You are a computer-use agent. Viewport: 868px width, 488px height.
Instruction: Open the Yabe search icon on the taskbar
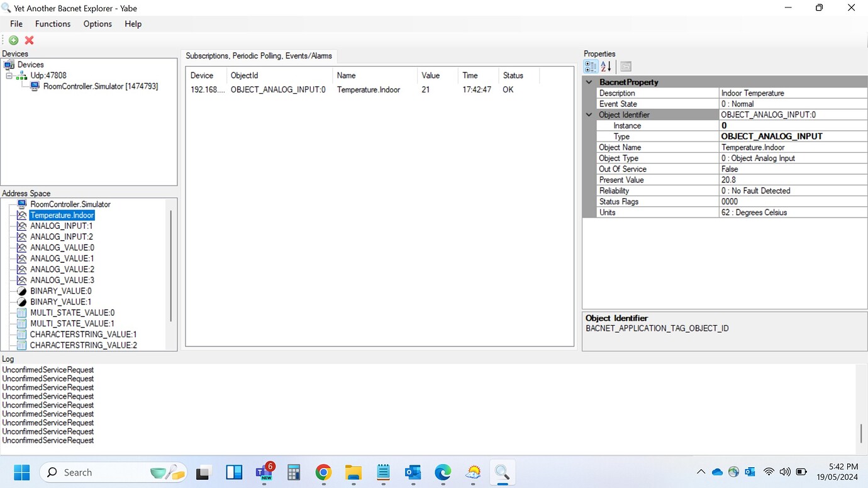pos(502,472)
